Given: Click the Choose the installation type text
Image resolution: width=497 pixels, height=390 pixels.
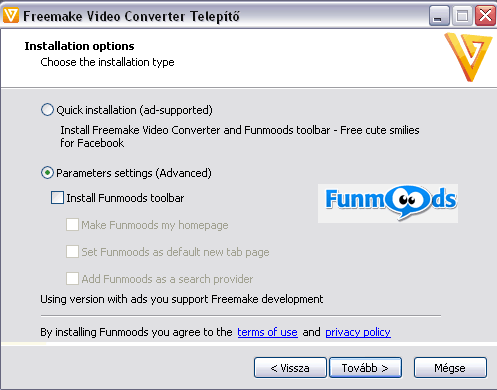Looking at the screenshot, I should (107, 62).
